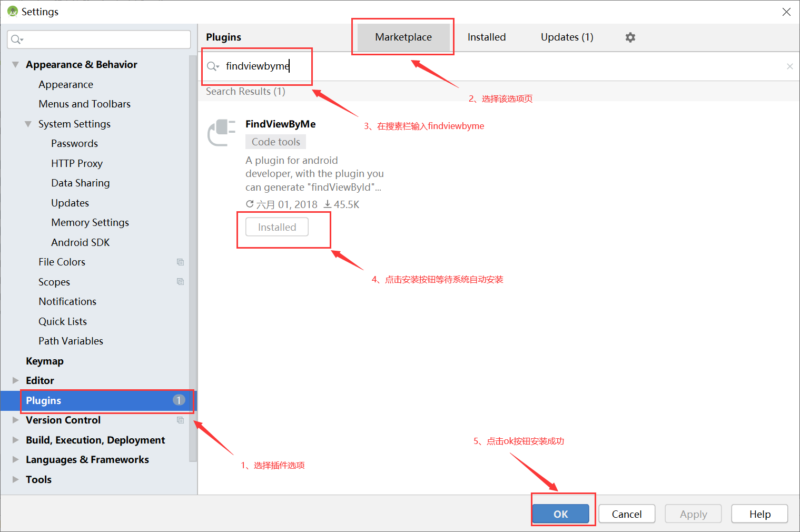This screenshot has width=800, height=532.
Task: Select Data Sharing settings
Action: pos(81,183)
